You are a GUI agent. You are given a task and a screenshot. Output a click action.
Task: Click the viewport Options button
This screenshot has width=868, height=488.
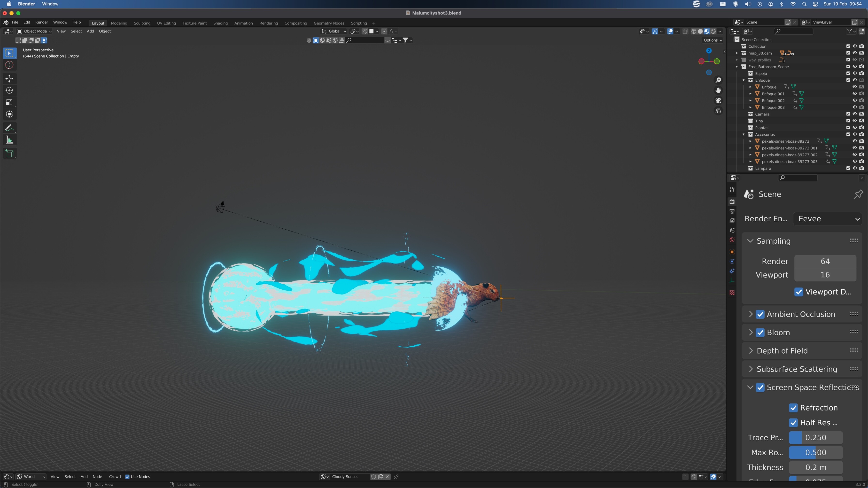[712, 40]
